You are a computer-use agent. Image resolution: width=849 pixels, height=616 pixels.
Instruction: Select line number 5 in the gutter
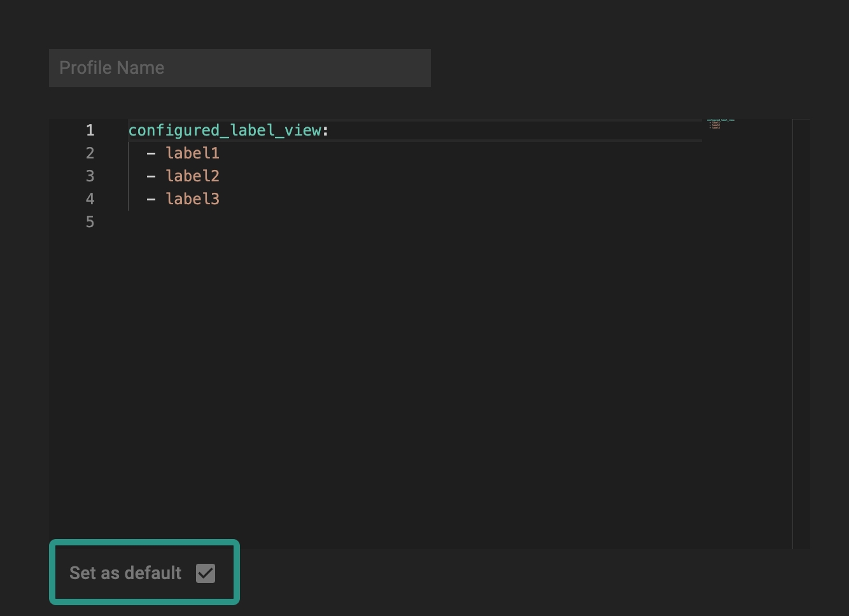(90, 222)
